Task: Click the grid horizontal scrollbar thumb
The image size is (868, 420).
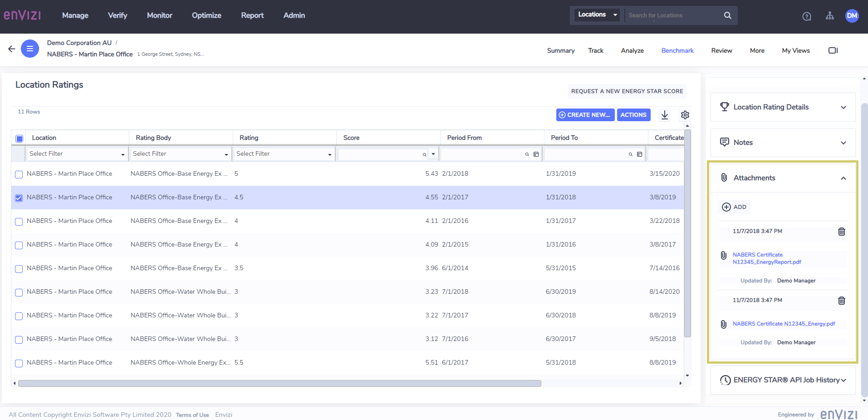Action: 280,383
